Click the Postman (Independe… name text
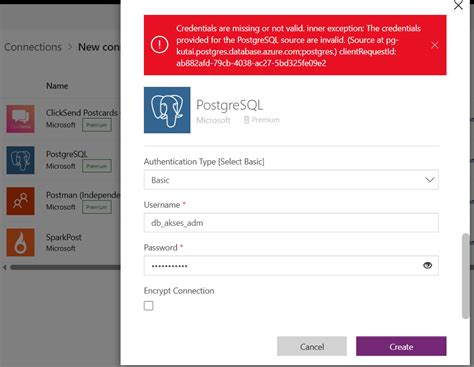 (x=83, y=195)
